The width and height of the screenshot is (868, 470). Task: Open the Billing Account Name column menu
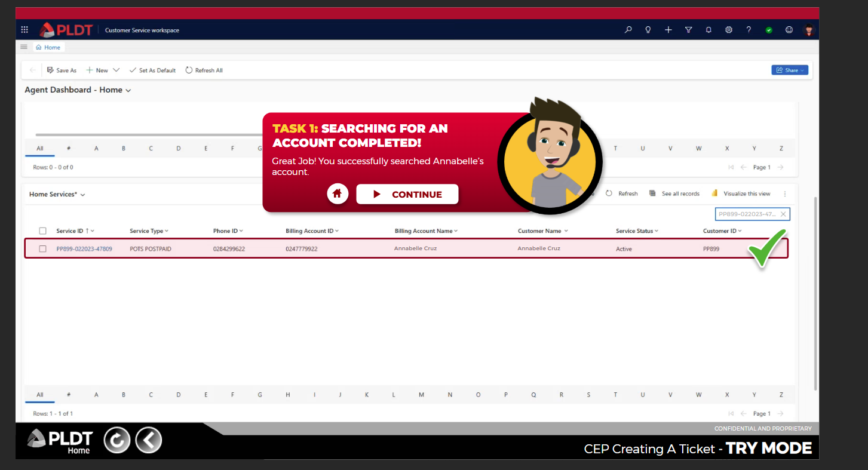click(426, 231)
